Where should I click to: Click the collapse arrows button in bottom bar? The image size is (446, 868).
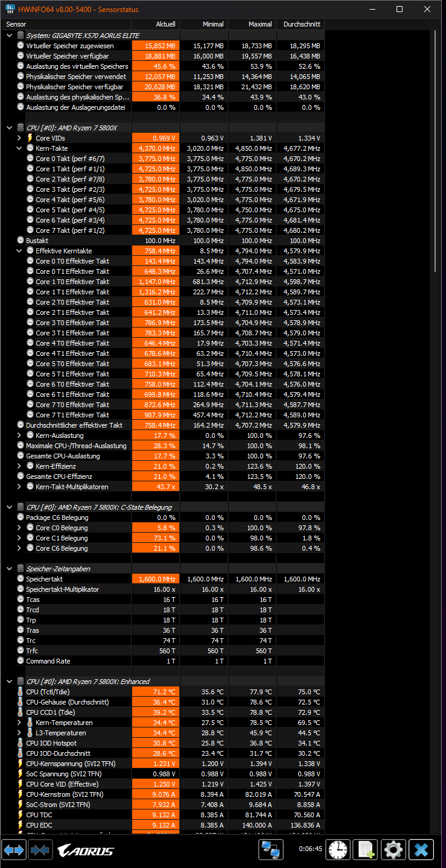click(40, 850)
